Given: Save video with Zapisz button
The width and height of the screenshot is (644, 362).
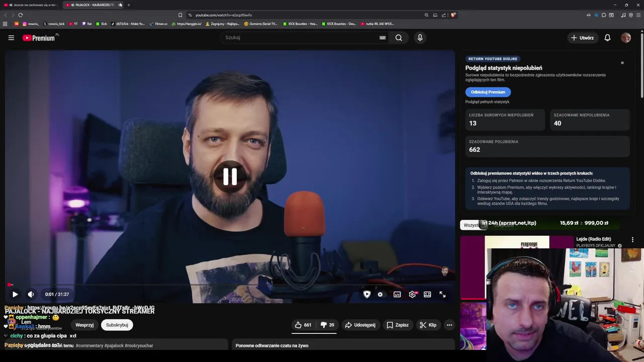Looking at the screenshot, I should tap(397, 325).
